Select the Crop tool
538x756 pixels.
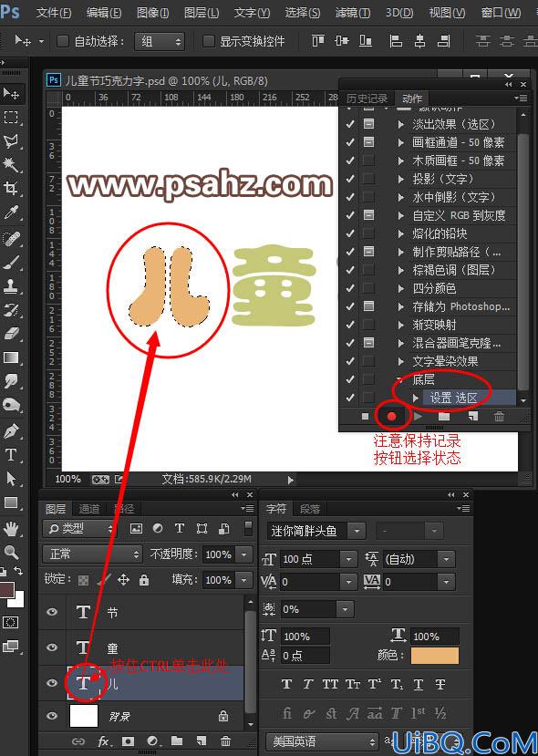click(x=11, y=189)
